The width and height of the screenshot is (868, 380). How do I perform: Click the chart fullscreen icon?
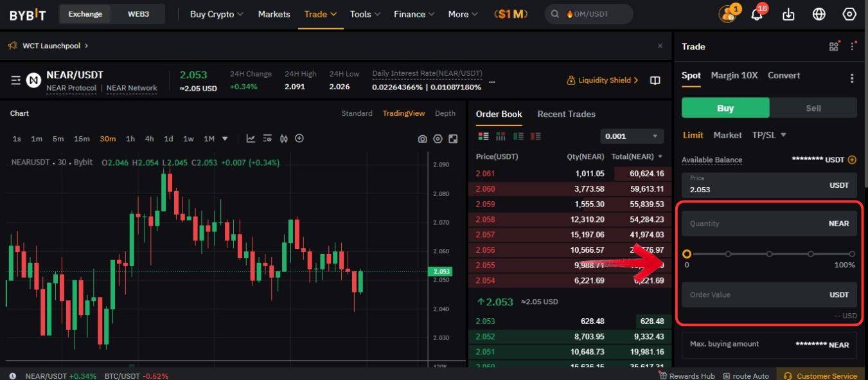[x=453, y=139]
